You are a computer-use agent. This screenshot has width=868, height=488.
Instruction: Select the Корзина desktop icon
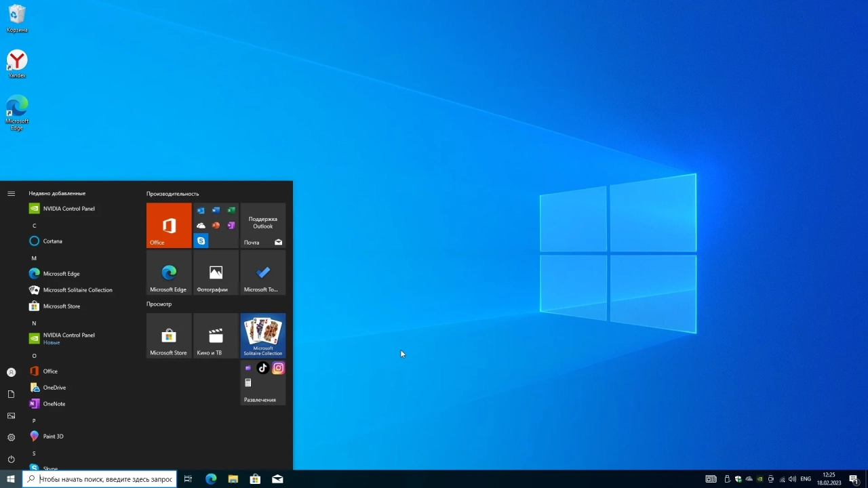17,19
